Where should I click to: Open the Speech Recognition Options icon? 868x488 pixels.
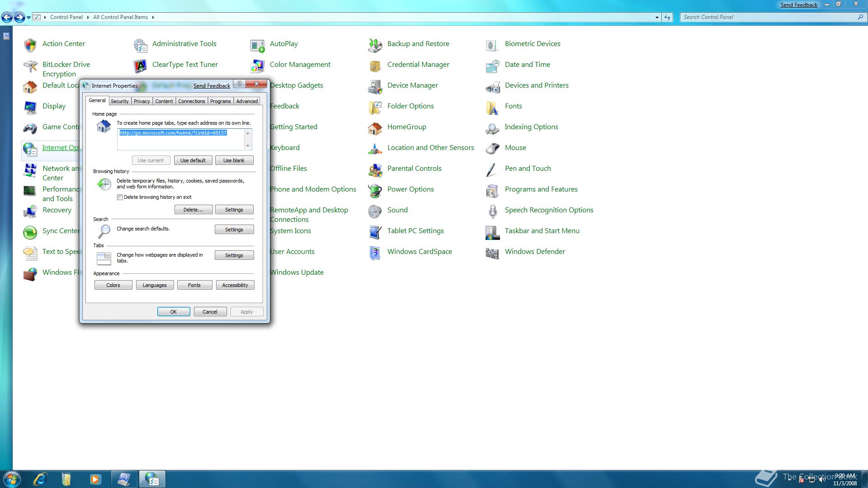pos(493,211)
